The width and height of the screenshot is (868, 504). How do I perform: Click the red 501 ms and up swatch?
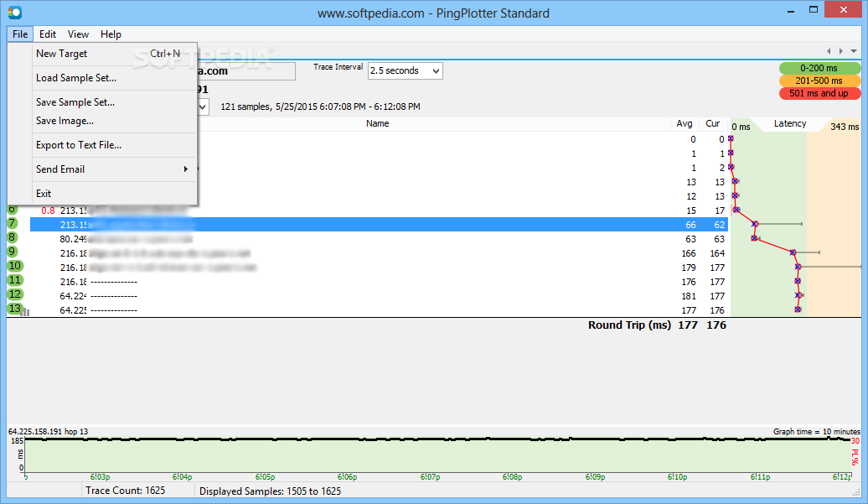pos(819,94)
